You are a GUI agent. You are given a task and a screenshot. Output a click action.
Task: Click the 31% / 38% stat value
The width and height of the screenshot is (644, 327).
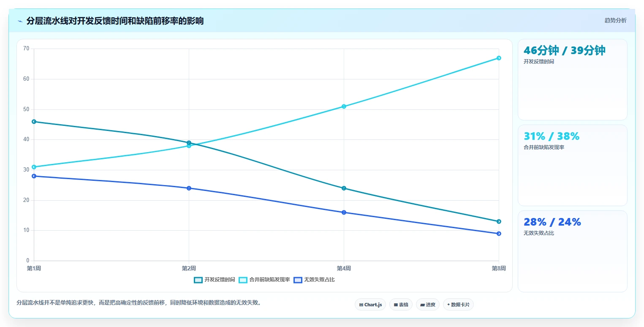click(552, 136)
